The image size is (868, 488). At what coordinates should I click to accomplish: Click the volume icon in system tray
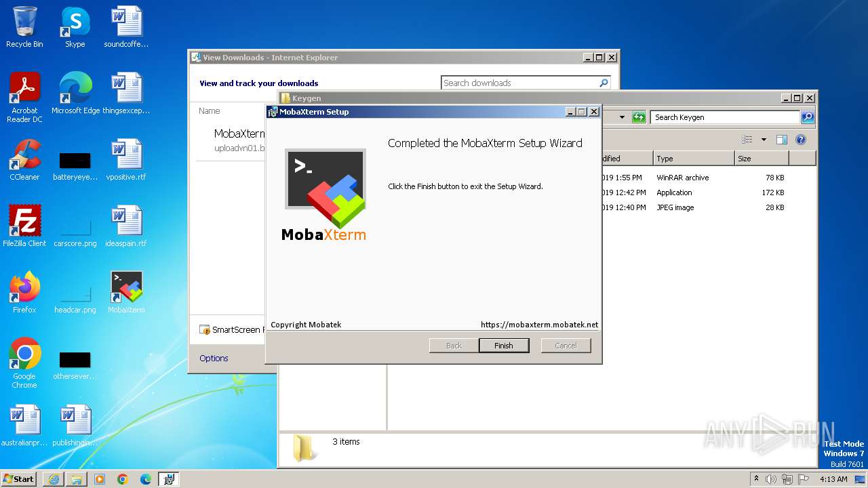[x=771, y=479]
